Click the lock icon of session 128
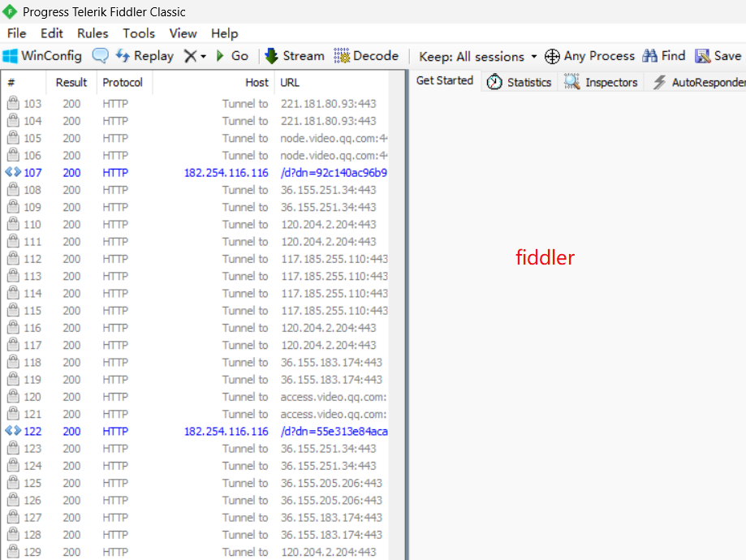Screen dimensions: 746x560 13,534
